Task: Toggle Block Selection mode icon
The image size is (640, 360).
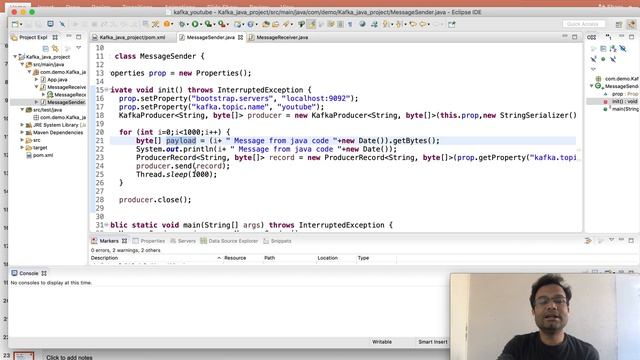Action: [340, 24]
